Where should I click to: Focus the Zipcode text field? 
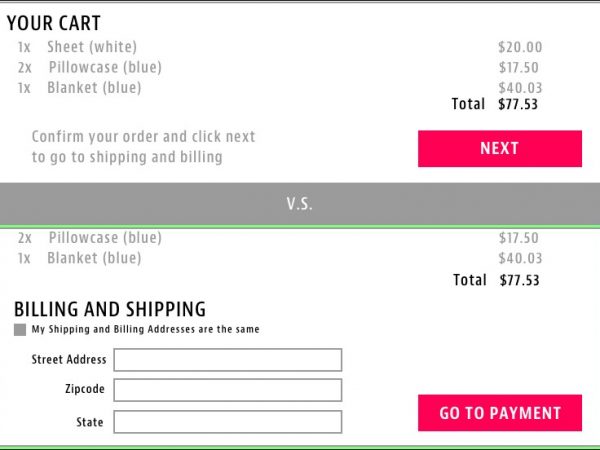228,390
